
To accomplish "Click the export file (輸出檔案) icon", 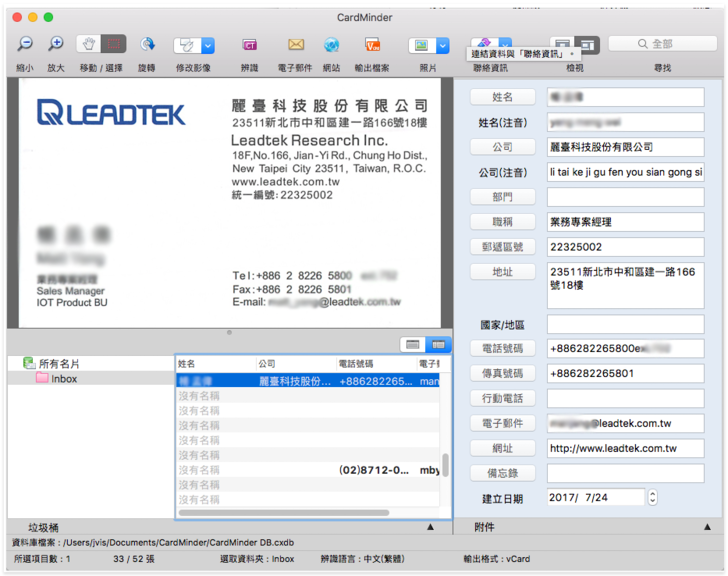I will point(372,45).
